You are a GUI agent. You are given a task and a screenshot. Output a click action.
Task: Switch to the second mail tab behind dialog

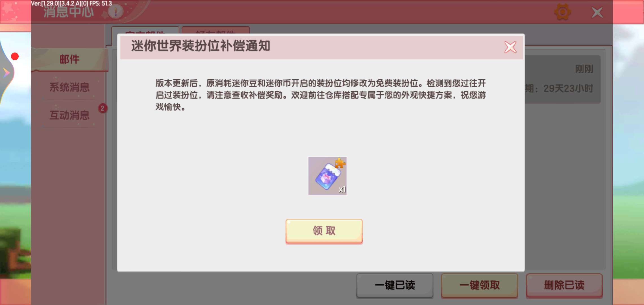[216, 30]
